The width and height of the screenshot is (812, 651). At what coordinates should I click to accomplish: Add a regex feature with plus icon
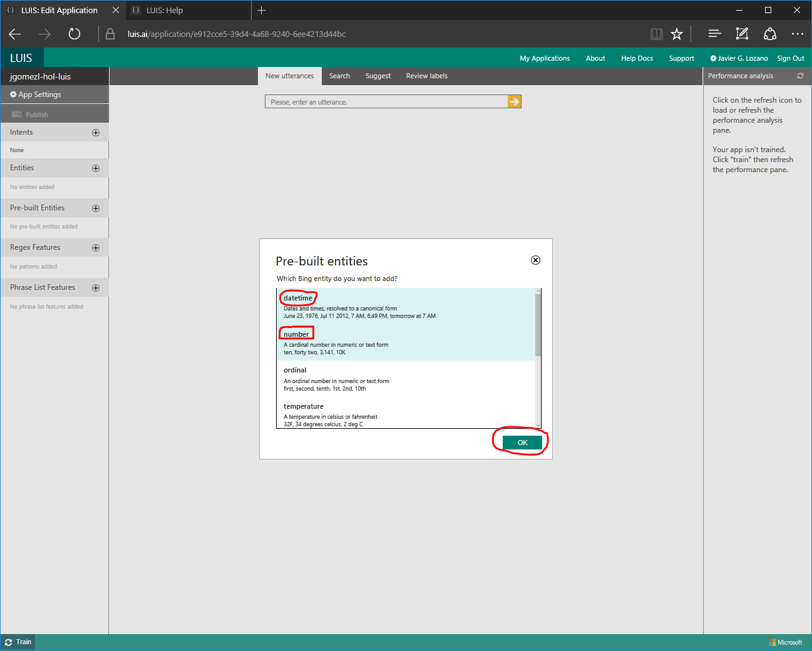click(96, 248)
